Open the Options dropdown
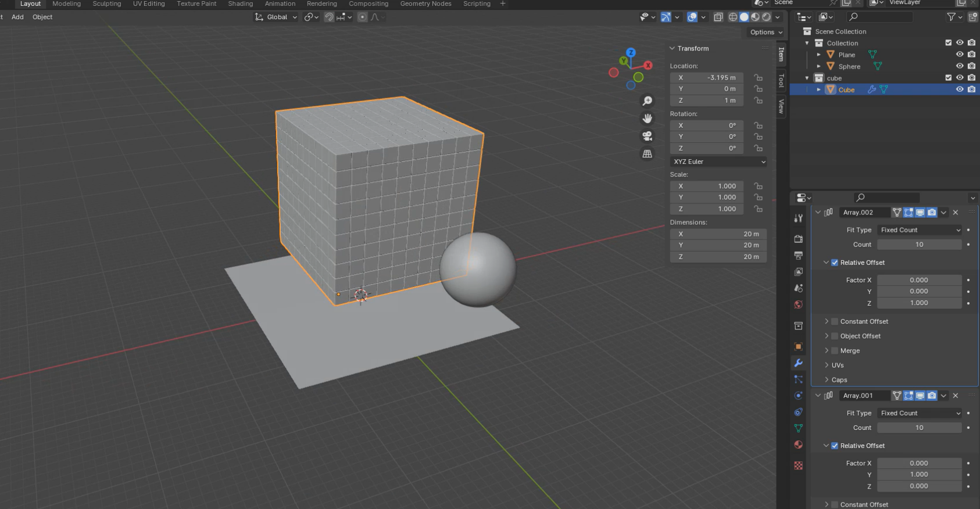This screenshot has height=509, width=980. (x=766, y=33)
